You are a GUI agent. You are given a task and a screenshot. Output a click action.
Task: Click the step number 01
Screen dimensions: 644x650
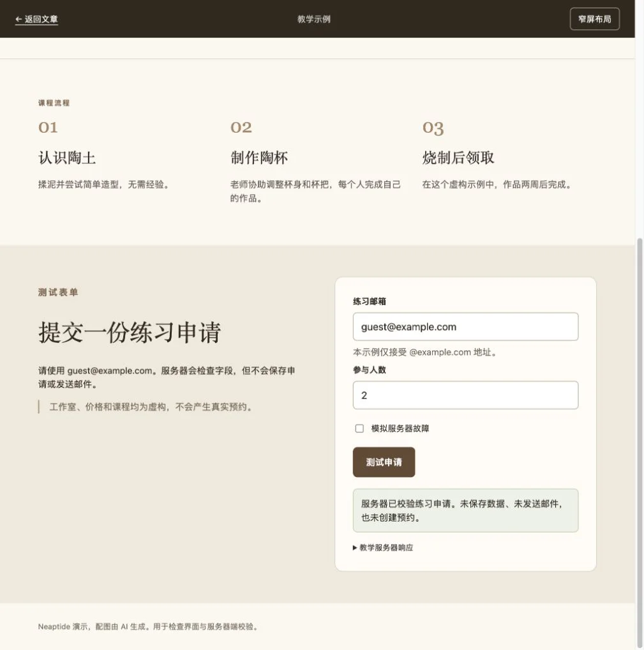[x=48, y=127]
